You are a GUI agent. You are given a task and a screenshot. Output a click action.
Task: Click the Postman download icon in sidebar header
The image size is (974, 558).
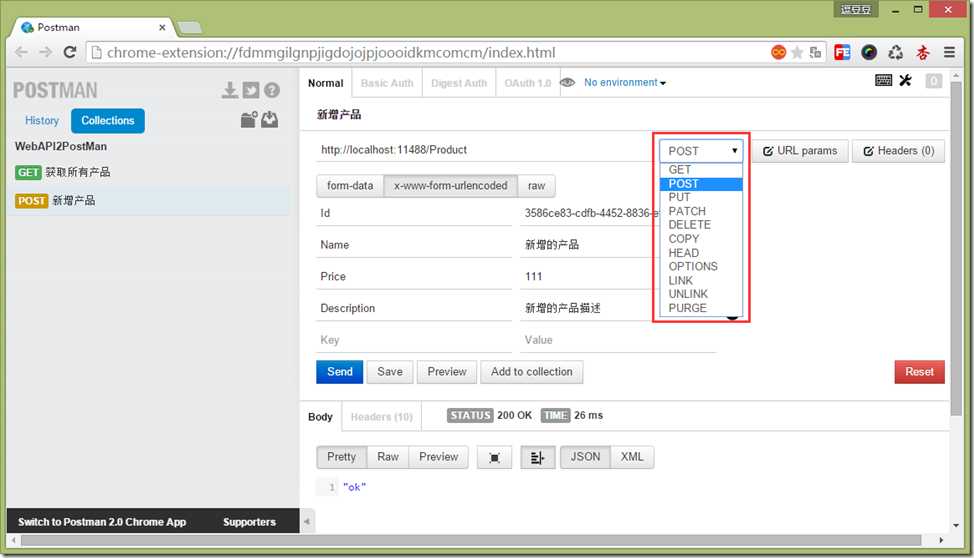230,90
